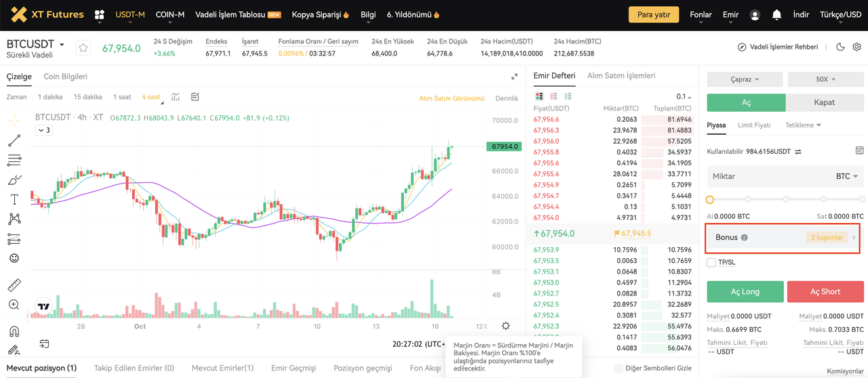Switch to the Kapat toggle
Image resolution: width=868 pixels, height=378 pixels.
tap(824, 102)
